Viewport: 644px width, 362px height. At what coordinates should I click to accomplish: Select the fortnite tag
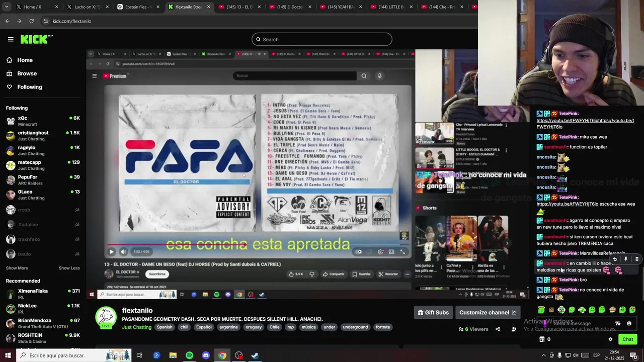click(x=383, y=327)
